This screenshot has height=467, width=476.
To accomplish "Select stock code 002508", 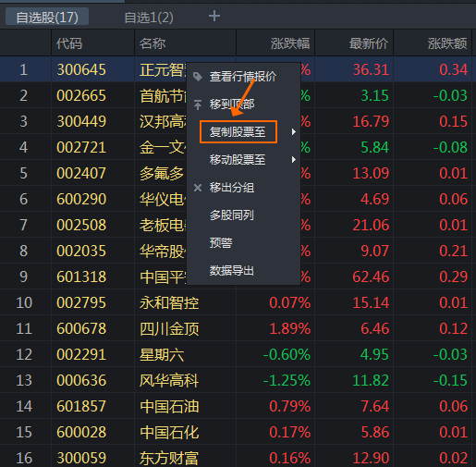I will tap(81, 225).
